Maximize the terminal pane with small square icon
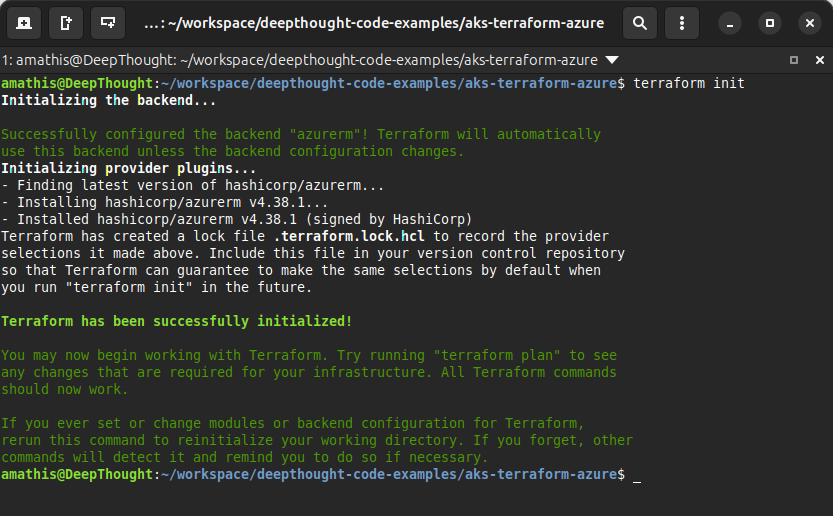This screenshot has height=516, width=833. [794, 60]
